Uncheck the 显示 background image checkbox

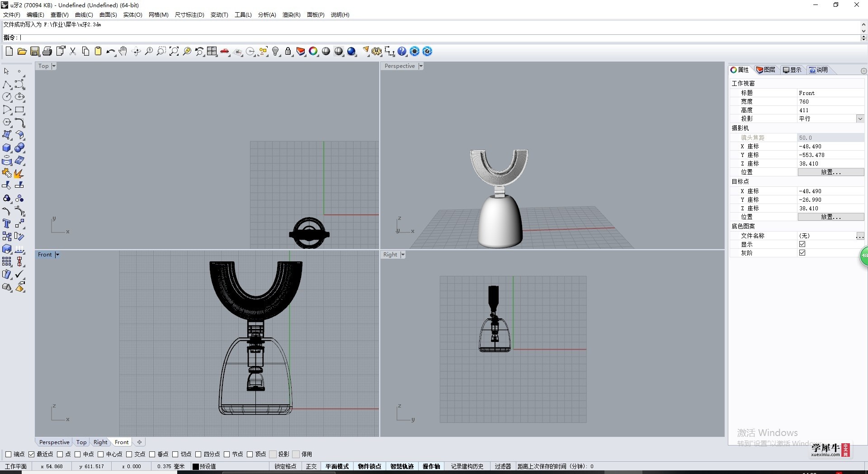coord(802,244)
